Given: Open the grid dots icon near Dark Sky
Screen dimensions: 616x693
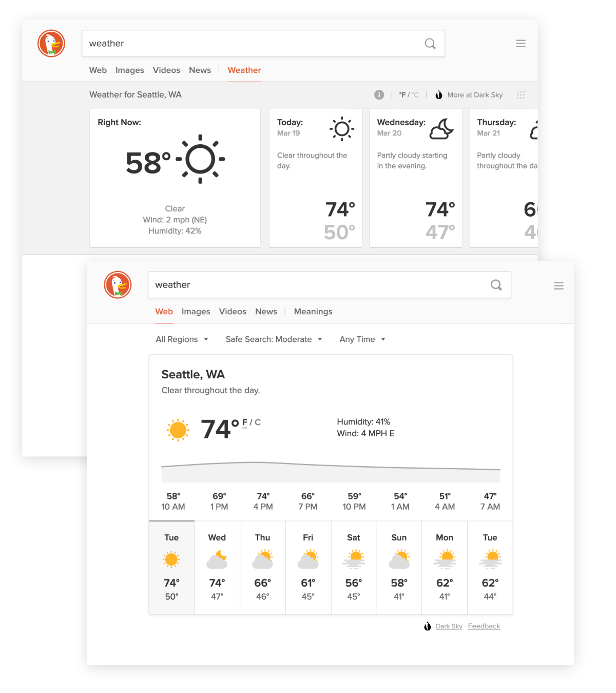Looking at the screenshot, I should point(521,94).
